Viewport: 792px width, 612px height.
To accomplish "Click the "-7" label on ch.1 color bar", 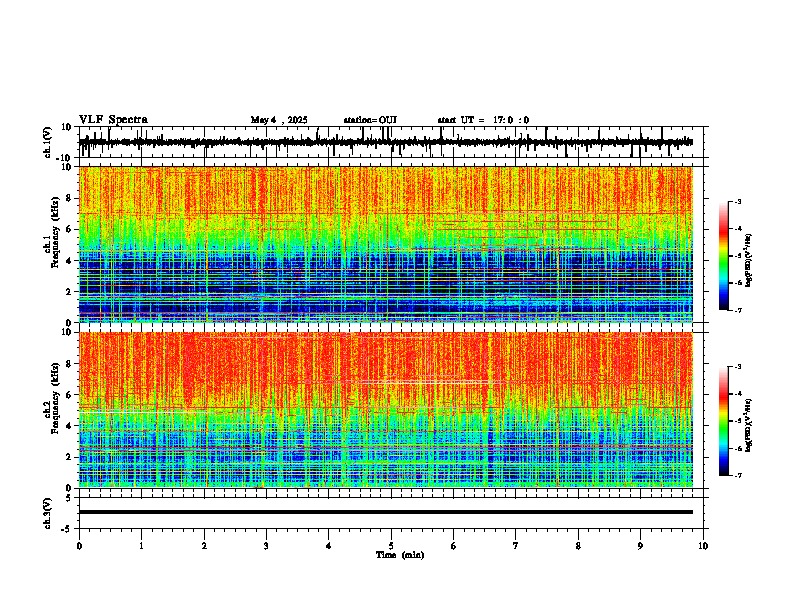I will coord(738,310).
